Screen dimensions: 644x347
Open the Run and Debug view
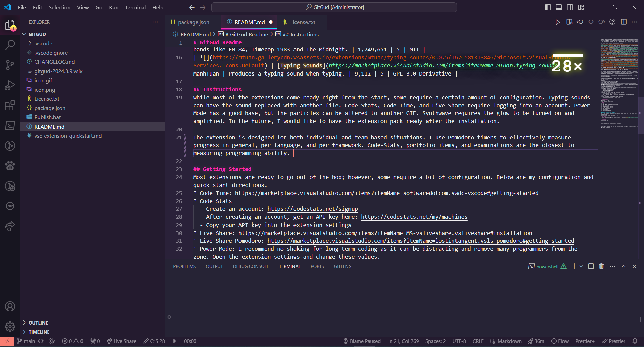pos(10,85)
